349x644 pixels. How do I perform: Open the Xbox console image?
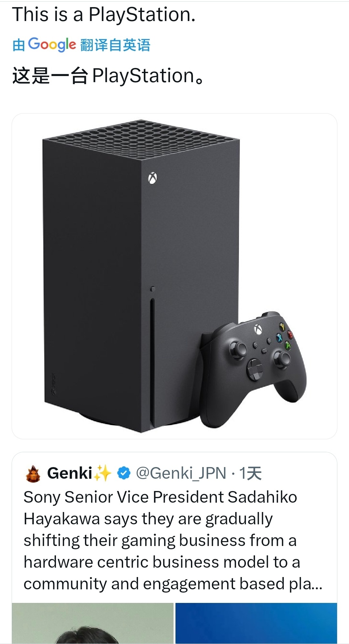(x=174, y=276)
